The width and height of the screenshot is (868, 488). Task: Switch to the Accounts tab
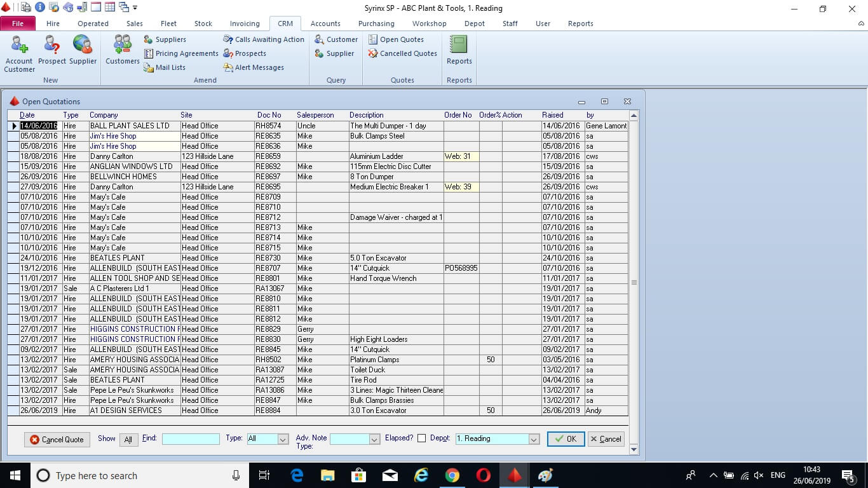point(325,24)
